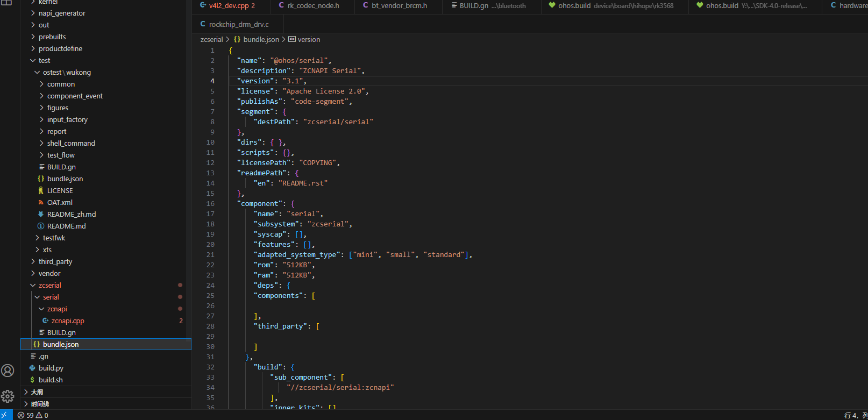
Task: Click the zcserial breadcrumb
Action: click(x=211, y=39)
